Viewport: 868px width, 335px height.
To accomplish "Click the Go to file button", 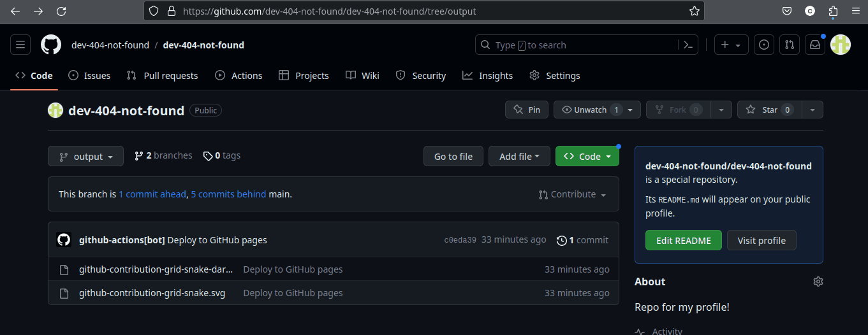I will (x=453, y=157).
